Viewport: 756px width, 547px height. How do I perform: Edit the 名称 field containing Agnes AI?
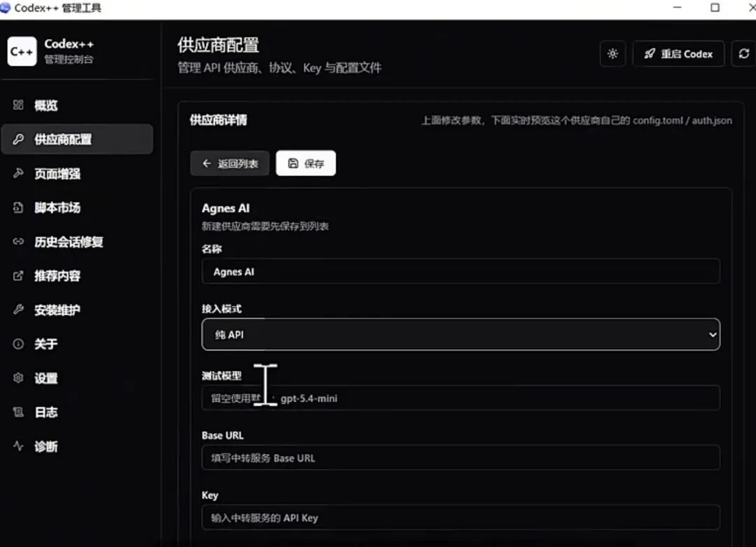[x=461, y=271]
